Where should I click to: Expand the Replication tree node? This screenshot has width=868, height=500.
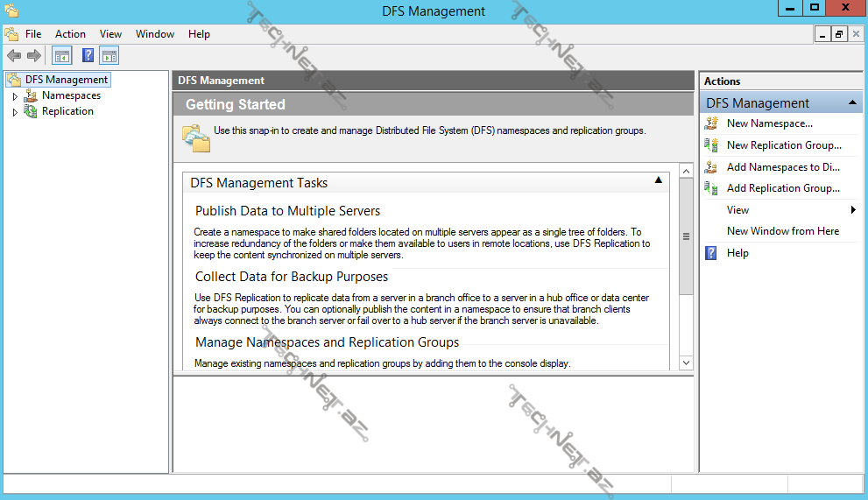tap(15, 112)
